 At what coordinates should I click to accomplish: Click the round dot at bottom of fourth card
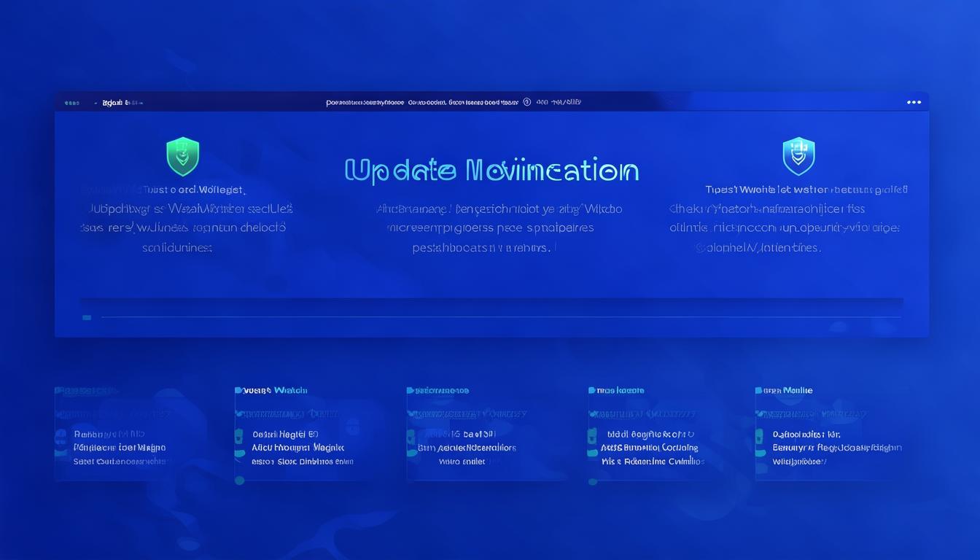tap(592, 481)
